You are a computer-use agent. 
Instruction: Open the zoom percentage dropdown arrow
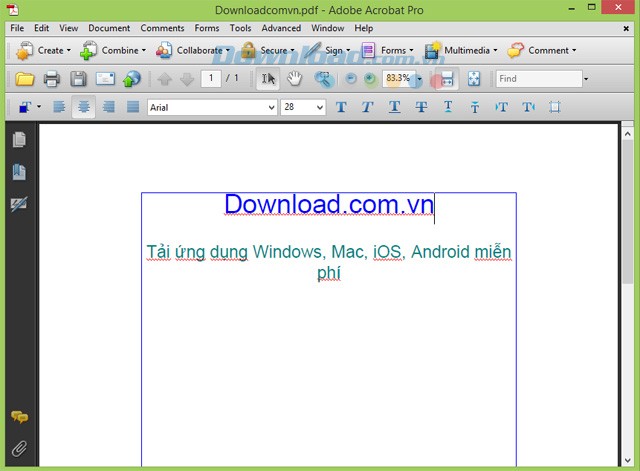pyautogui.click(x=419, y=79)
